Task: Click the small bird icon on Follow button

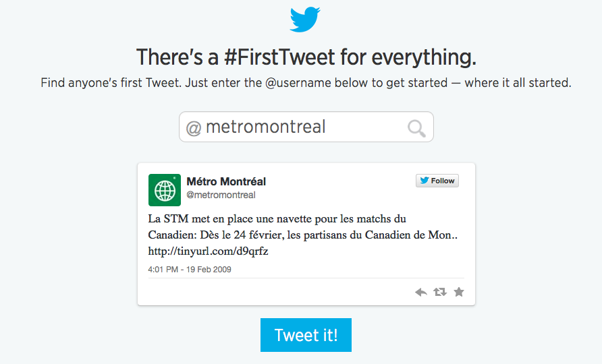Action: pyautogui.click(x=425, y=181)
